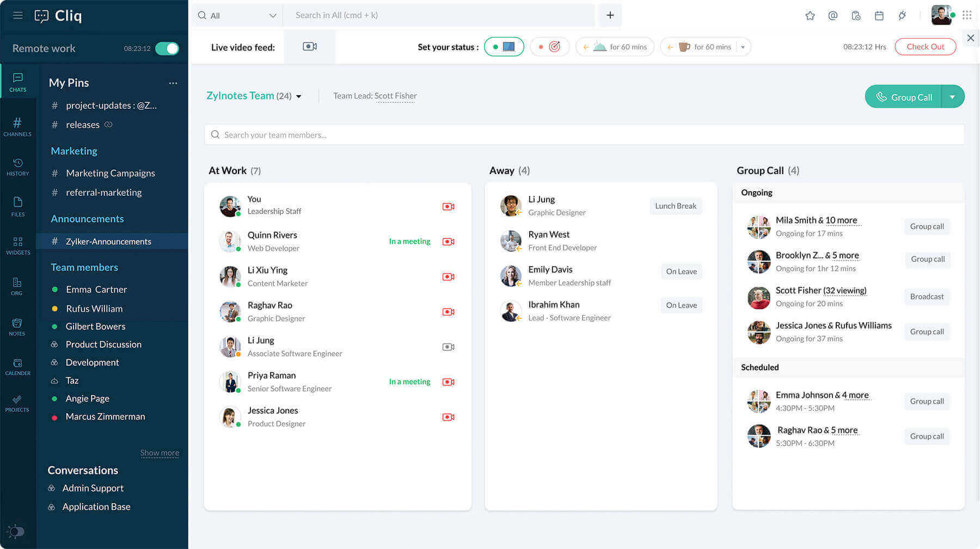Click the plug integrations icon
This screenshot has width=980, height=549.
tap(902, 16)
